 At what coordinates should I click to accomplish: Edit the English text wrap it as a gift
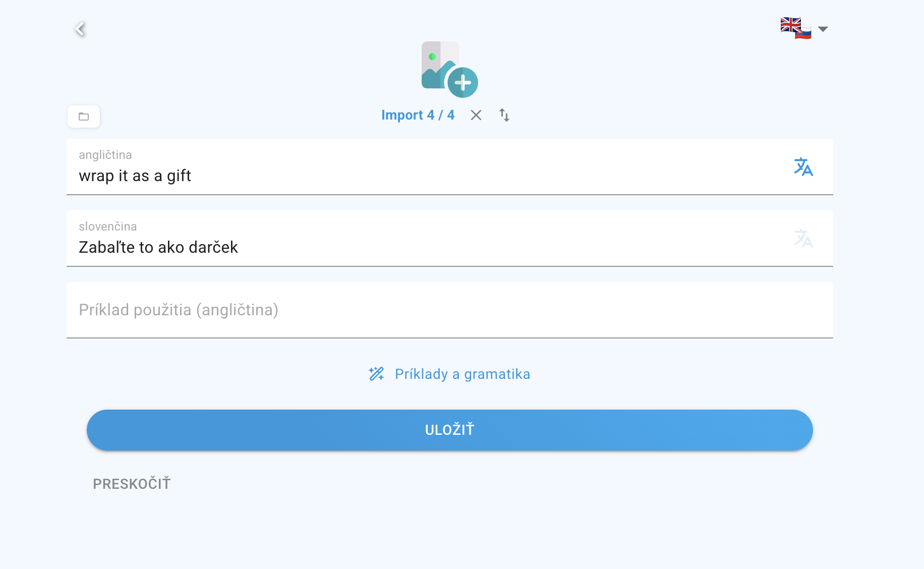tap(135, 176)
